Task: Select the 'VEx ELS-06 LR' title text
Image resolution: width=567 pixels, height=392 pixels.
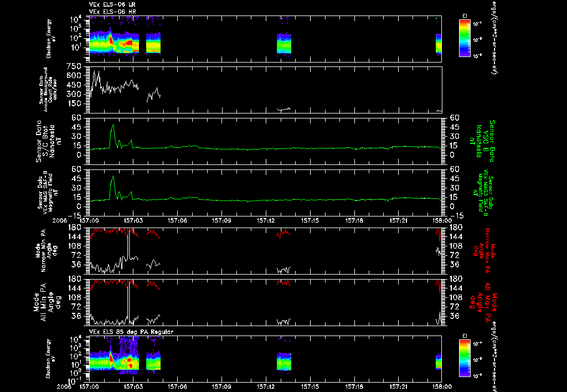Action: tap(112, 4)
